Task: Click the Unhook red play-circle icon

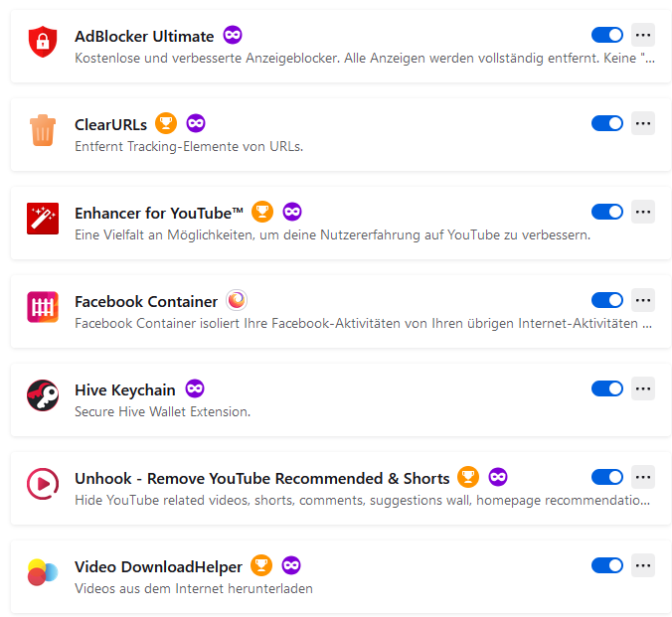Action: [x=43, y=484]
